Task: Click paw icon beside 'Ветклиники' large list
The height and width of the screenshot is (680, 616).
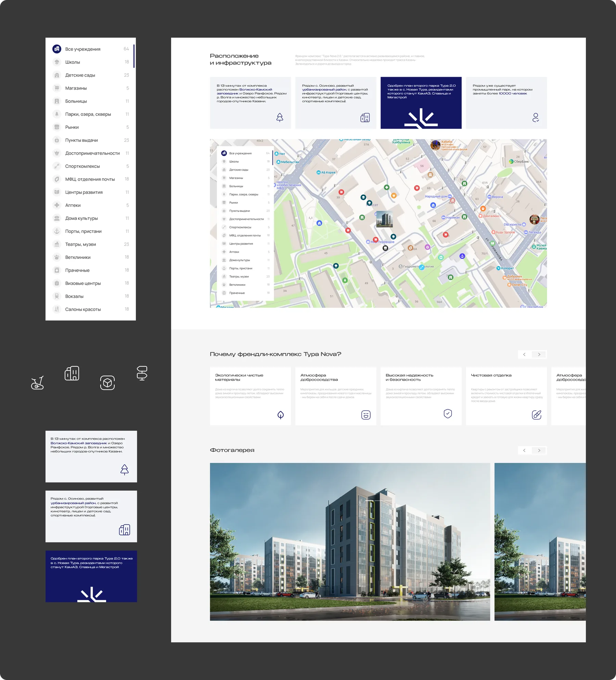Action: 57,257
